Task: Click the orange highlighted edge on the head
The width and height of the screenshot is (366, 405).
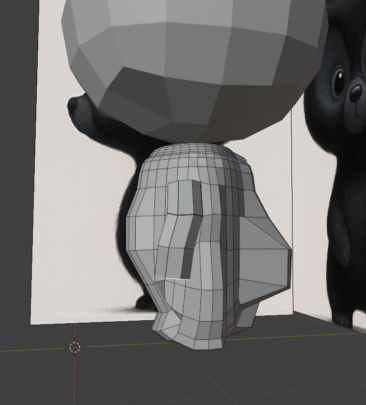Action: (160, 277)
